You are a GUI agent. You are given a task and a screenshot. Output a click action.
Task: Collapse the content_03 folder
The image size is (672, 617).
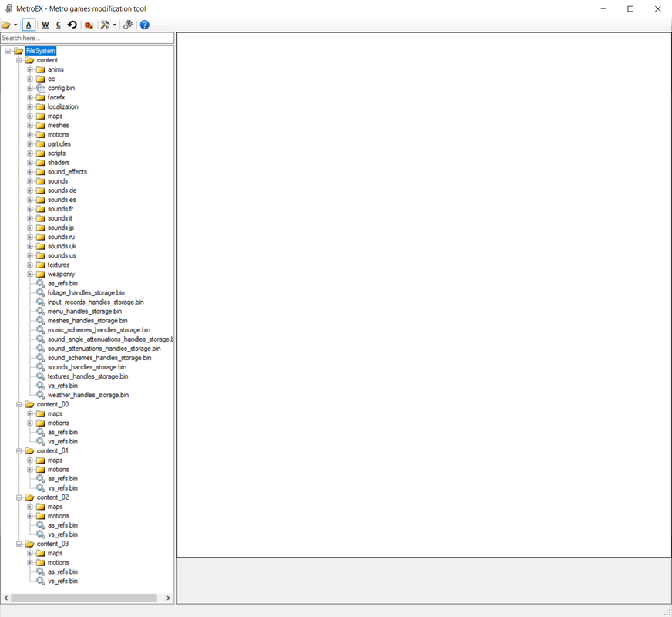pos(18,544)
